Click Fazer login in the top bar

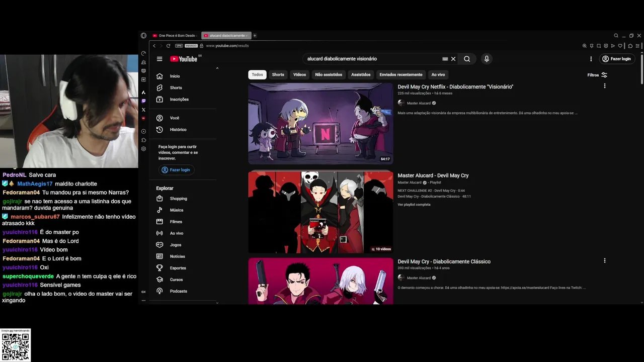616,59
